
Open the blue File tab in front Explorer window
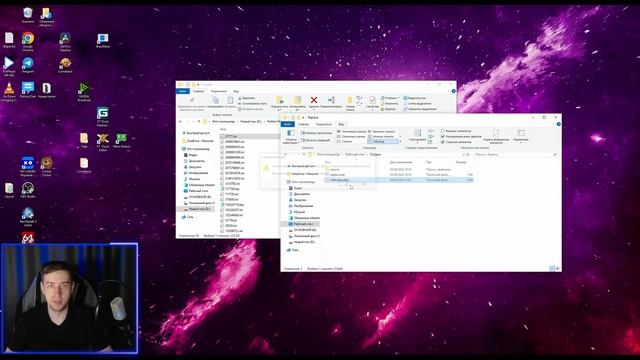pyautogui.click(x=287, y=124)
